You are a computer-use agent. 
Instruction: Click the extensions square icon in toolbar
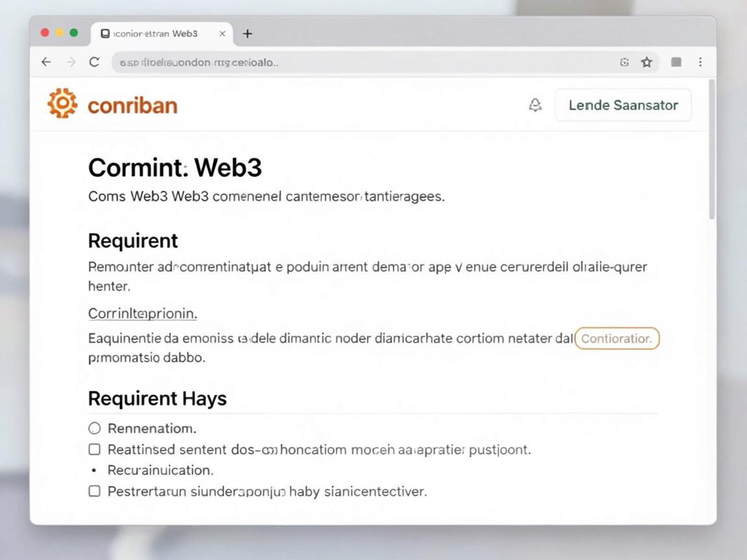click(676, 62)
